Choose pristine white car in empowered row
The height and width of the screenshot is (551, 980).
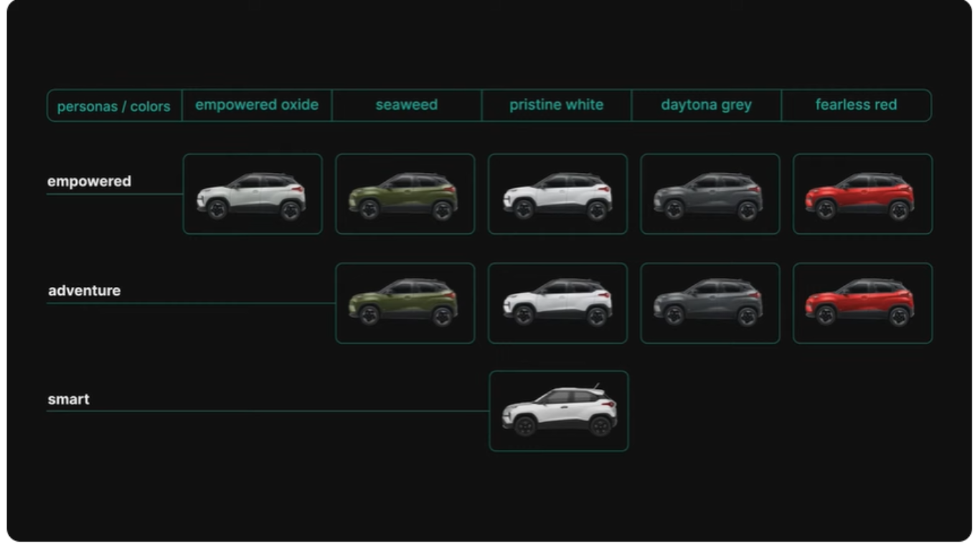pos(557,194)
